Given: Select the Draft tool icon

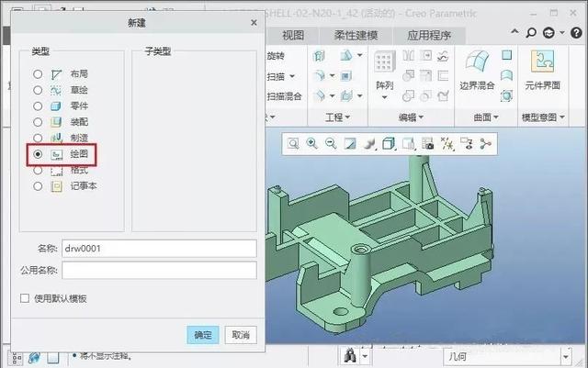Looking at the screenshot, I should pyautogui.click(x=345, y=56).
